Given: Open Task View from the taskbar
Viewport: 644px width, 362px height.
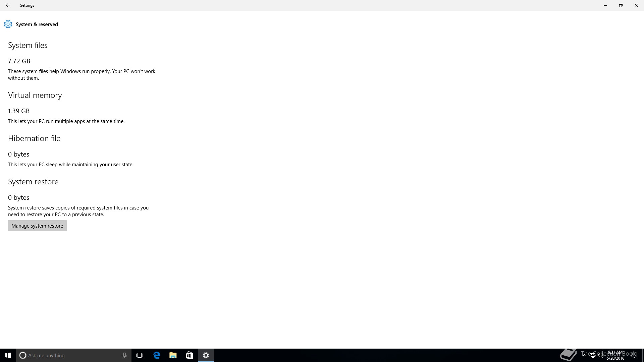Looking at the screenshot, I should click(140, 355).
